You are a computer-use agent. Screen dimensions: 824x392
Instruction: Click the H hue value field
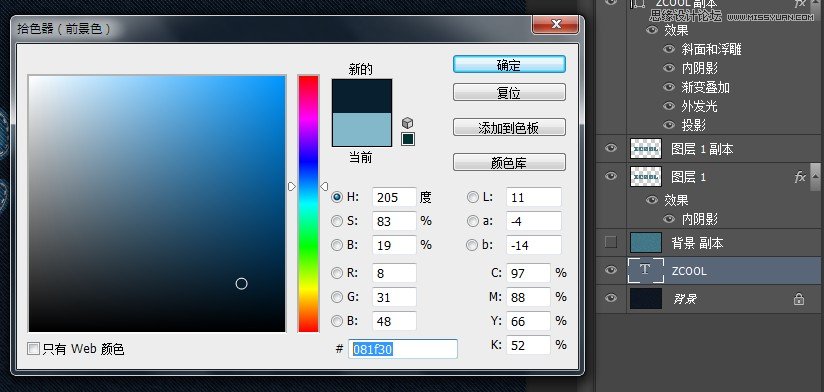point(394,197)
